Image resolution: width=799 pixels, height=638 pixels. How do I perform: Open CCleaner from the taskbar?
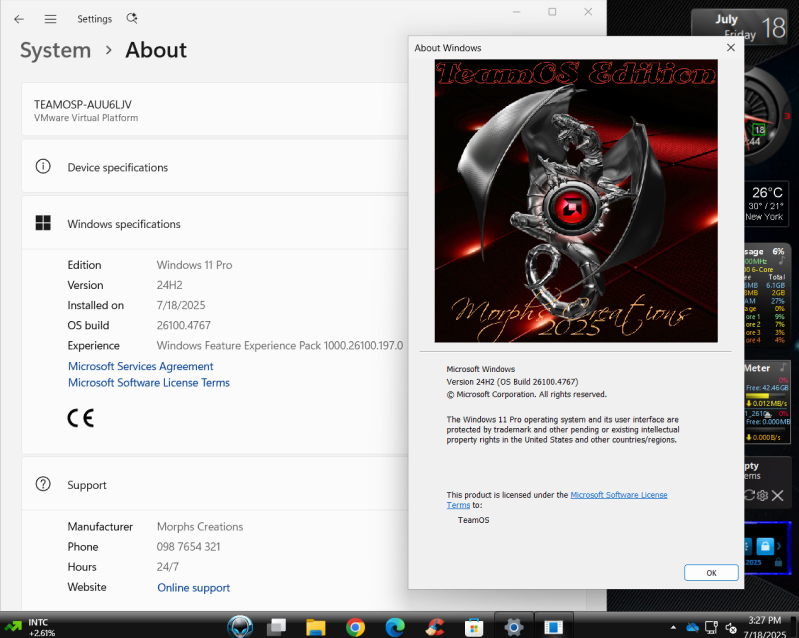[x=435, y=627]
